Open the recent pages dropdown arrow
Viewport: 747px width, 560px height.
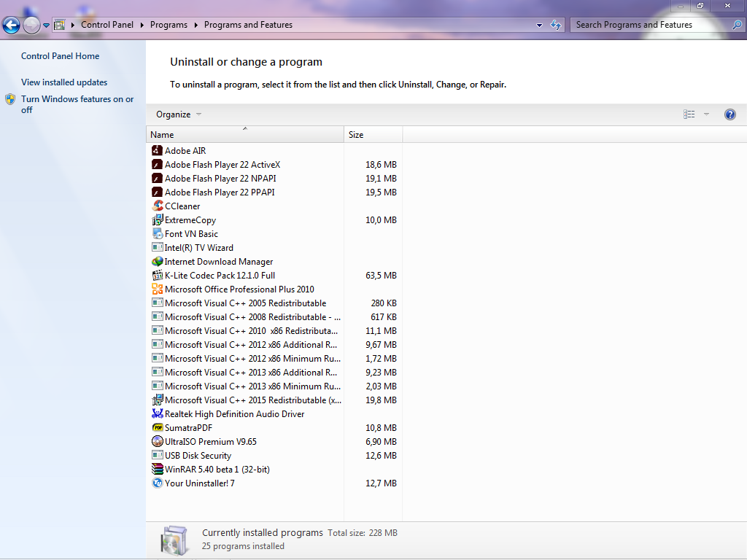click(x=46, y=26)
